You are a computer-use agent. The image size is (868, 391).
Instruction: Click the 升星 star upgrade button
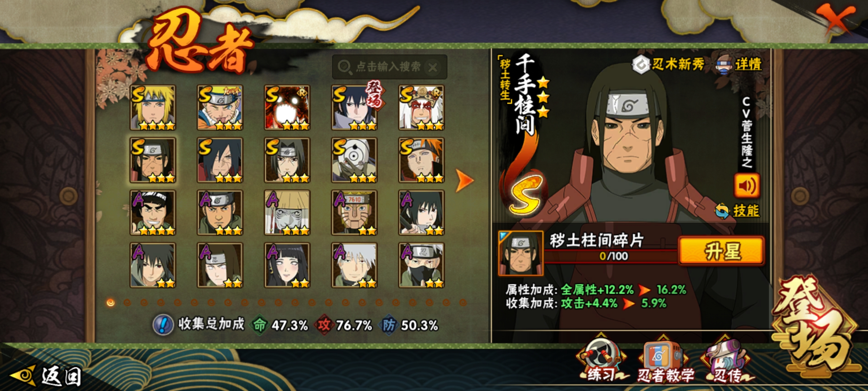click(x=722, y=251)
